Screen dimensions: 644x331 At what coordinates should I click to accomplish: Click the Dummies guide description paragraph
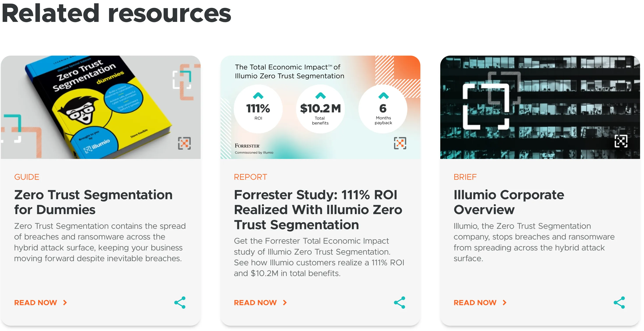point(100,242)
